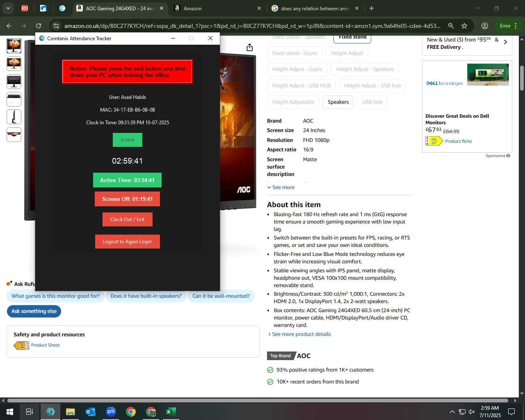Open a new browser tab
The image size is (525, 420).
pos(372,8)
